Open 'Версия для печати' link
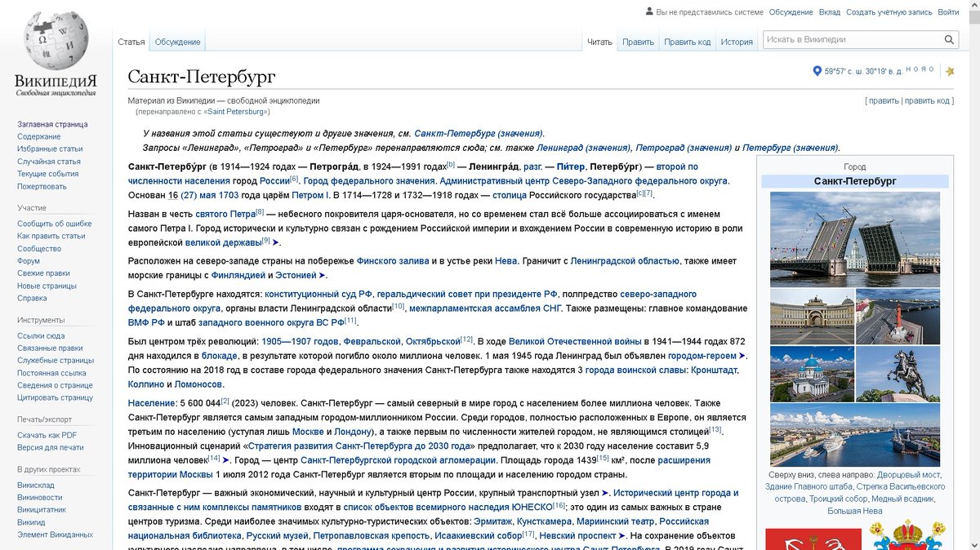The width and height of the screenshot is (980, 550). tap(51, 447)
